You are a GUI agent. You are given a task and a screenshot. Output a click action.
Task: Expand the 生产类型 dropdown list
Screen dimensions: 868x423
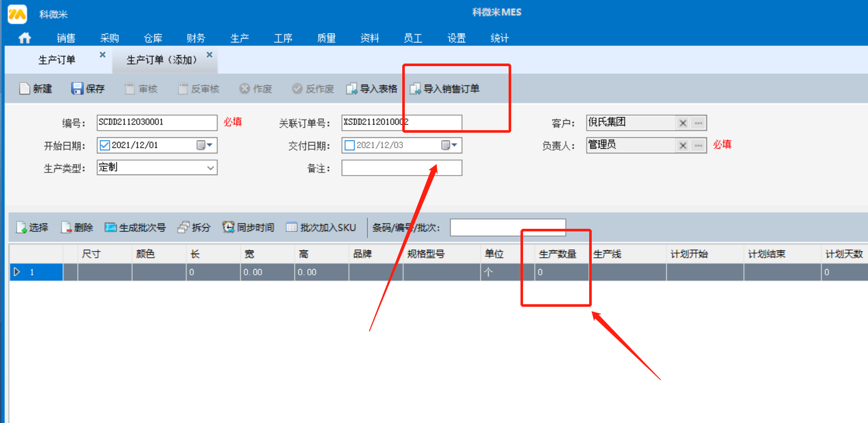point(210,168)
